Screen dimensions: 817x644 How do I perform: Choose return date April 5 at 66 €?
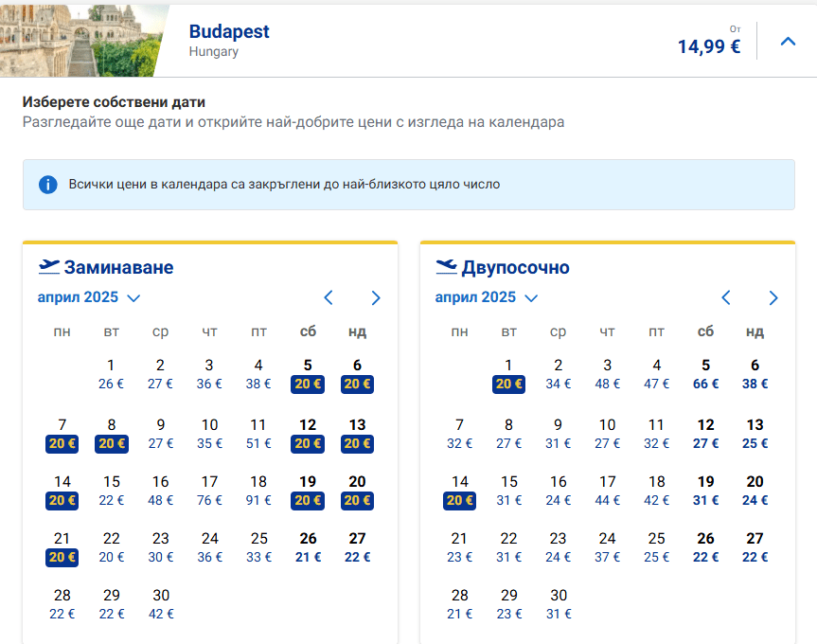coord(705,374)
